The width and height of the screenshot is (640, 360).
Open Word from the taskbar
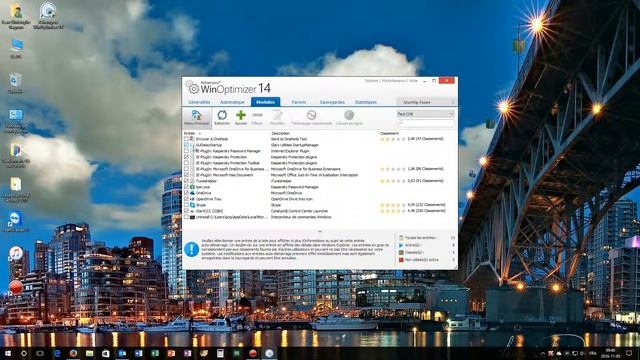click(138, 353)
